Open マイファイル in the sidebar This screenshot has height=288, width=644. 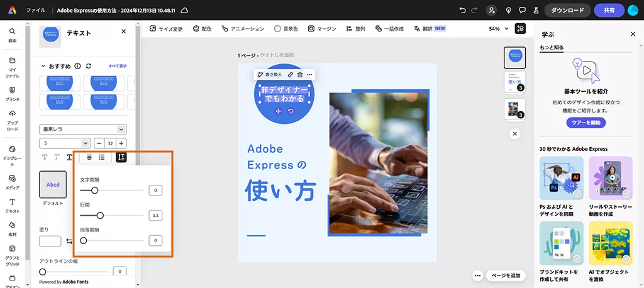[x=13, y=67]
